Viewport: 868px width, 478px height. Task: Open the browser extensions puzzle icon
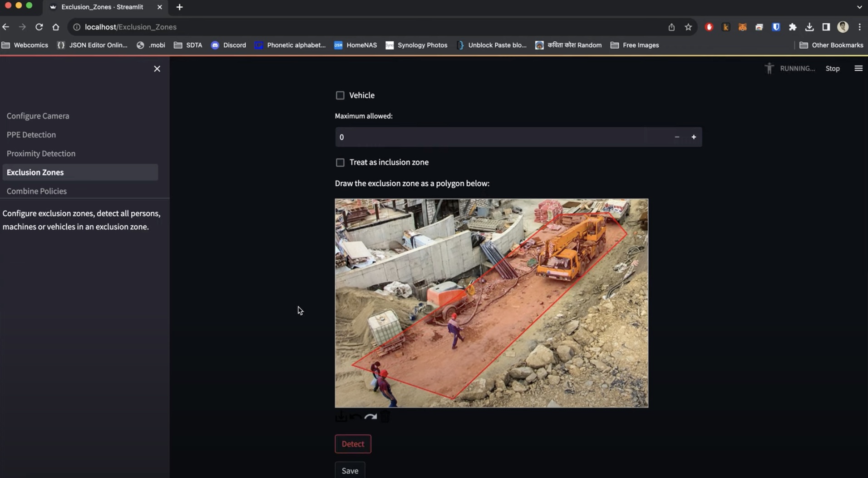tap(793, 27)
